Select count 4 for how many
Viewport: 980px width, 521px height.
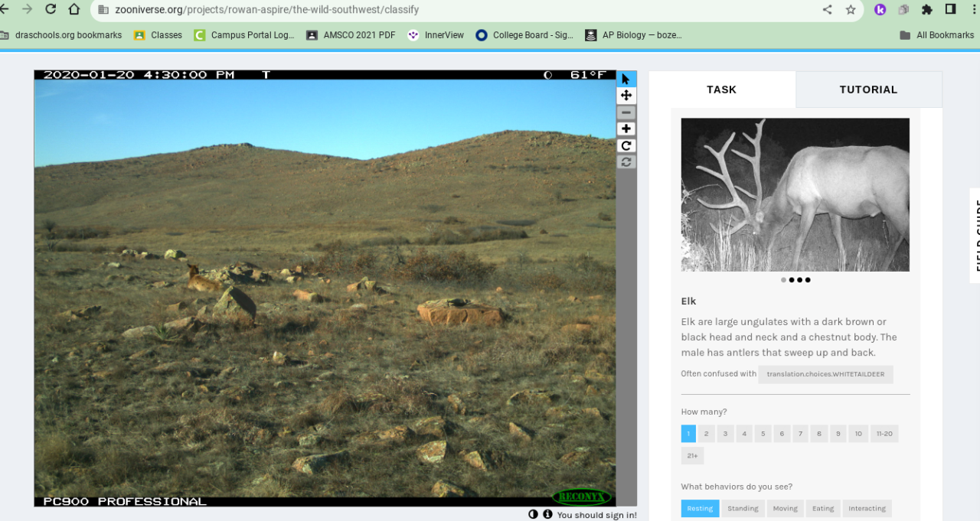click(744, 434)
